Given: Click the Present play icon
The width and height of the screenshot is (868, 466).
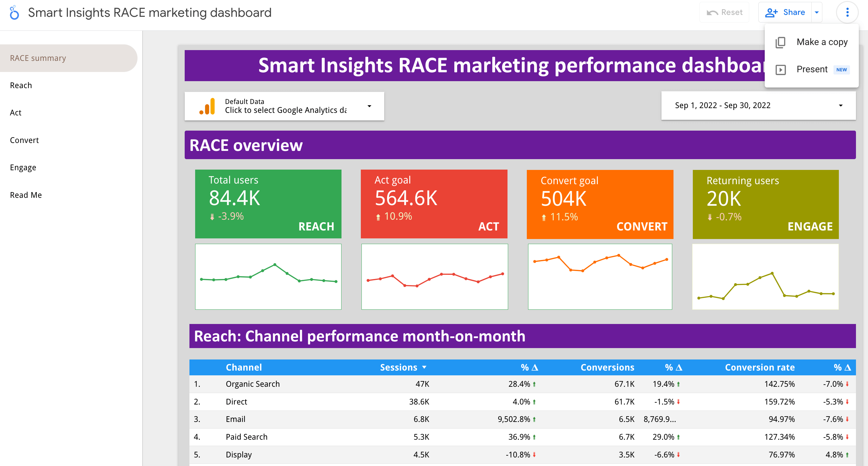Looking at the screenshot, I should (781, 70).
